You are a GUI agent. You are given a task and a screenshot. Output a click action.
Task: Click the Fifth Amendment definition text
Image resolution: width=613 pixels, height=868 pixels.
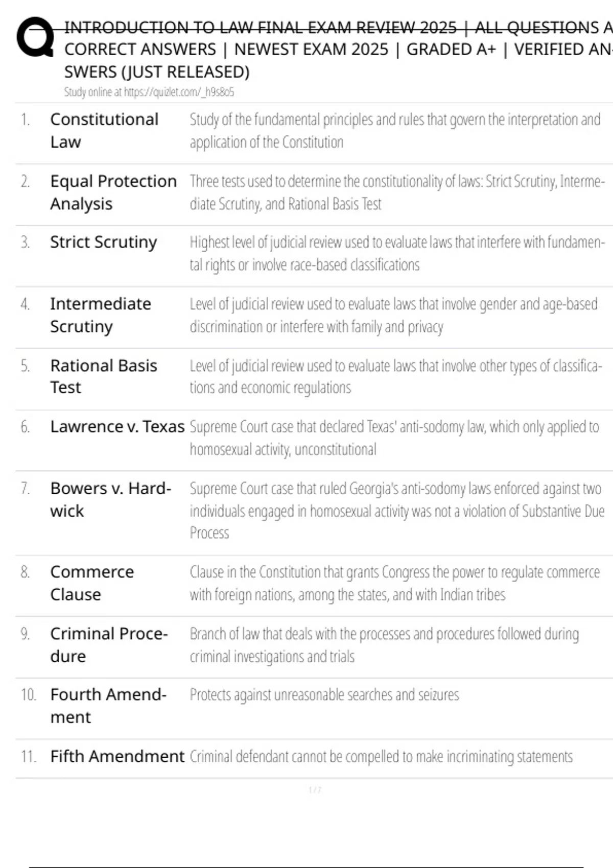381,756
